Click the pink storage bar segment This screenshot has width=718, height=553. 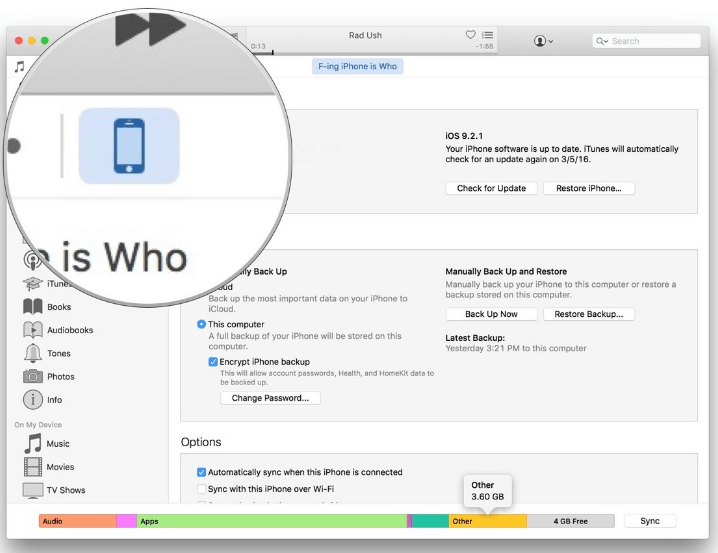pos(127,521)
